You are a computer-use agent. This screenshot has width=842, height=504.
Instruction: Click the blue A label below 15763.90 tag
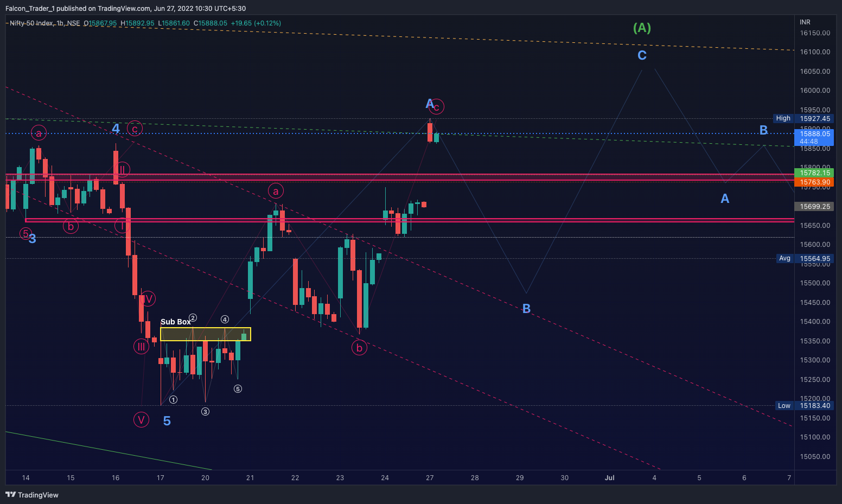coord(725,199)
